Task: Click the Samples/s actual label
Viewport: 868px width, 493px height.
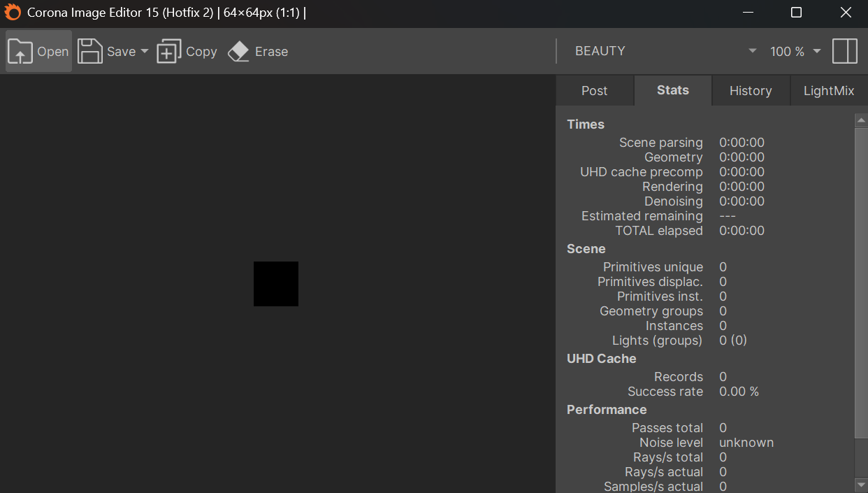Action: pos(653,487)
